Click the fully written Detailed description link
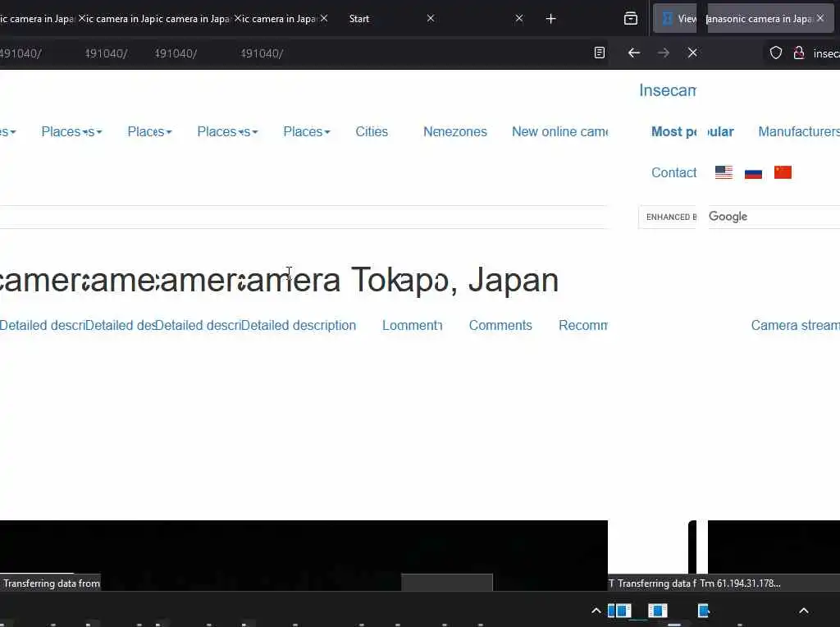The width and height of the screenshot is (840, 627). [298, 325]
